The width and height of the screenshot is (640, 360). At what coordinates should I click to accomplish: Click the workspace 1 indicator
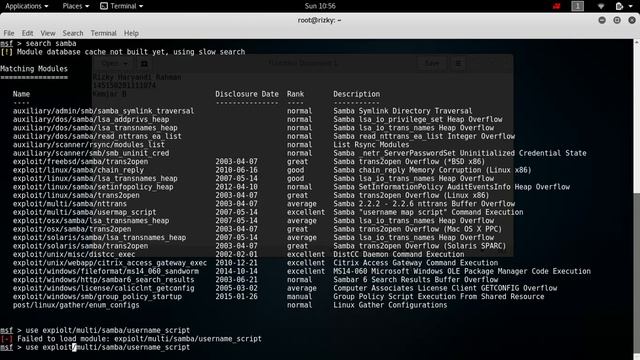point(577,6)
